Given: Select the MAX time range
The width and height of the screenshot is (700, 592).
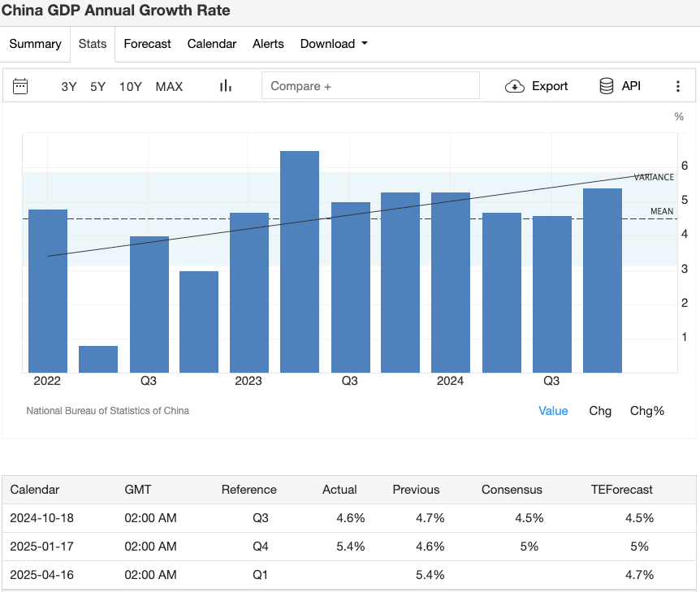Looking at the screenshot, I should pyautogui.click(x=169, y=86).
